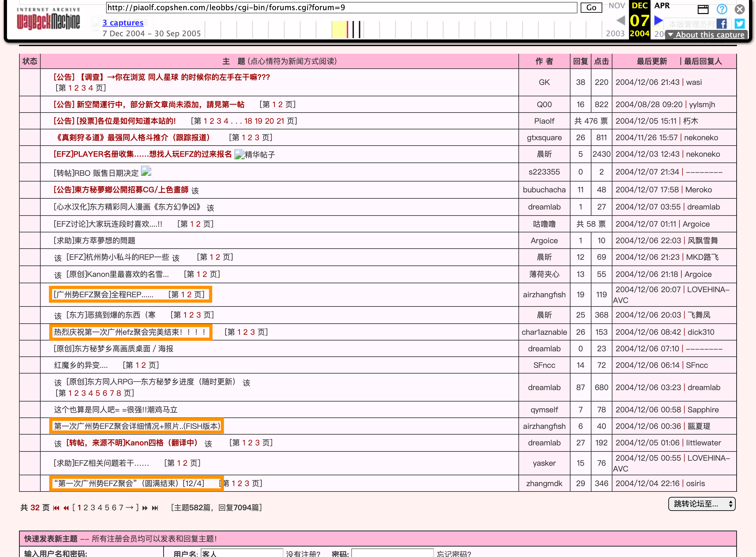
Task: Open the thread “第一次广州势EFZ聚会”（圆满结束）[12/4]
Action: tap(129, 483)
